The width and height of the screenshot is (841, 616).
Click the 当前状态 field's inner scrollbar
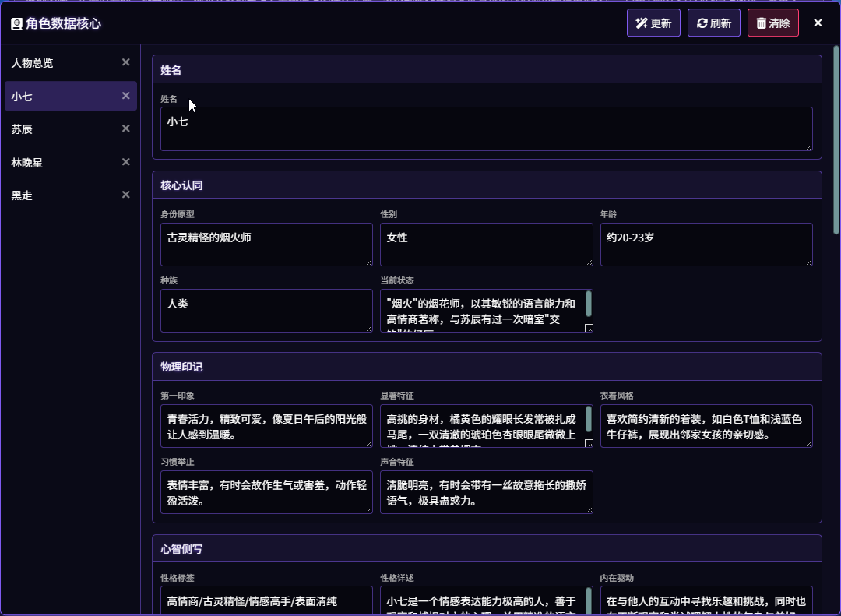point(589,304)
